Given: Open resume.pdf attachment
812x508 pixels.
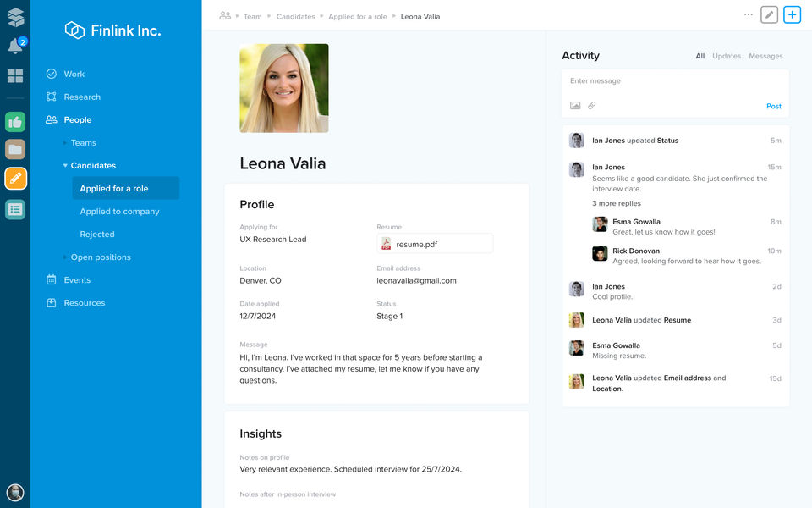Looking at the screenshot, I should point(435,244).
